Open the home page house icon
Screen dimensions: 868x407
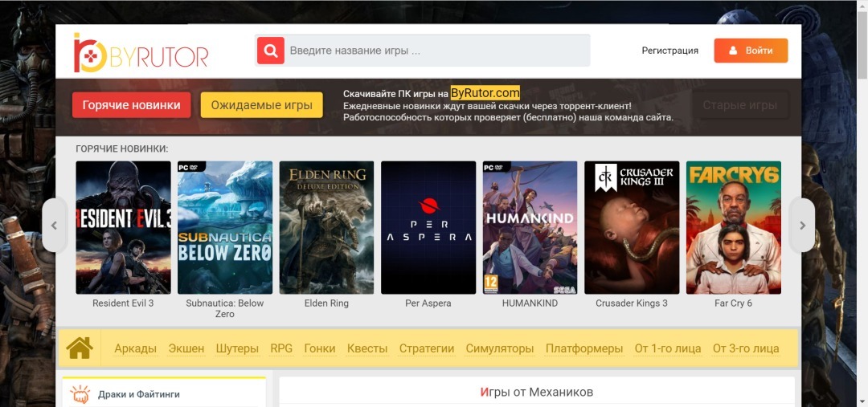(80, 348)
